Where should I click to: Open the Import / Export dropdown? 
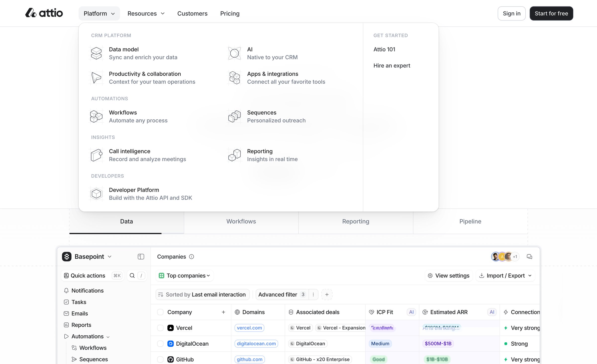(x=505, y=275)
